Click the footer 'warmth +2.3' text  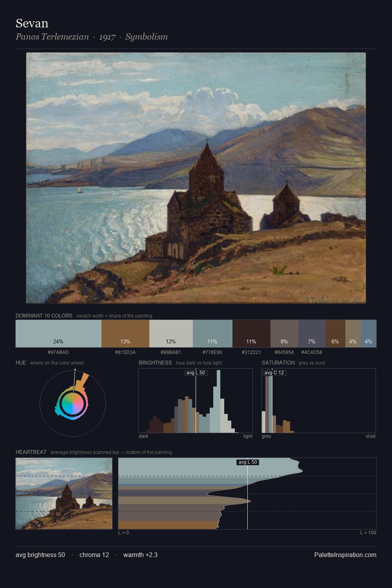(x=140, y=555)
